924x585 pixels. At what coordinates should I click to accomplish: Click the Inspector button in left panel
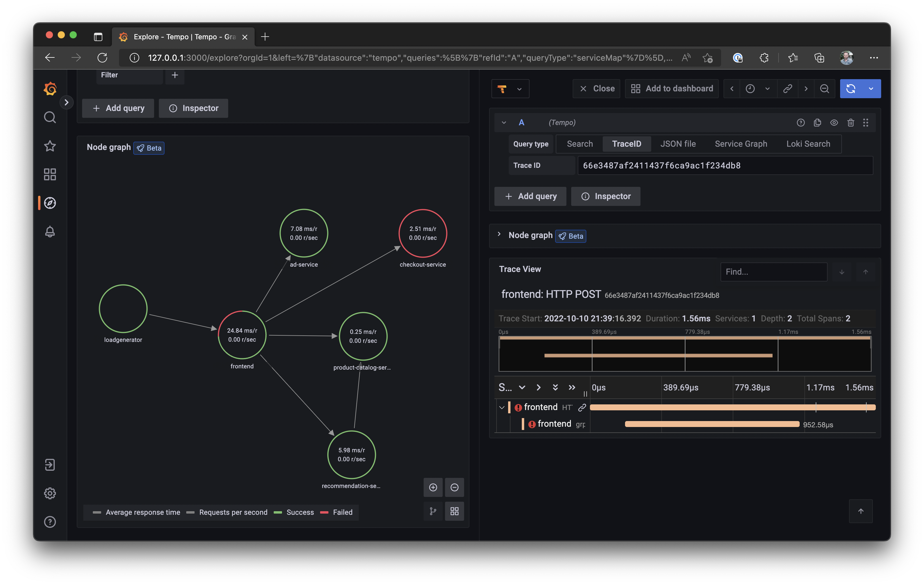pos(194,108)
